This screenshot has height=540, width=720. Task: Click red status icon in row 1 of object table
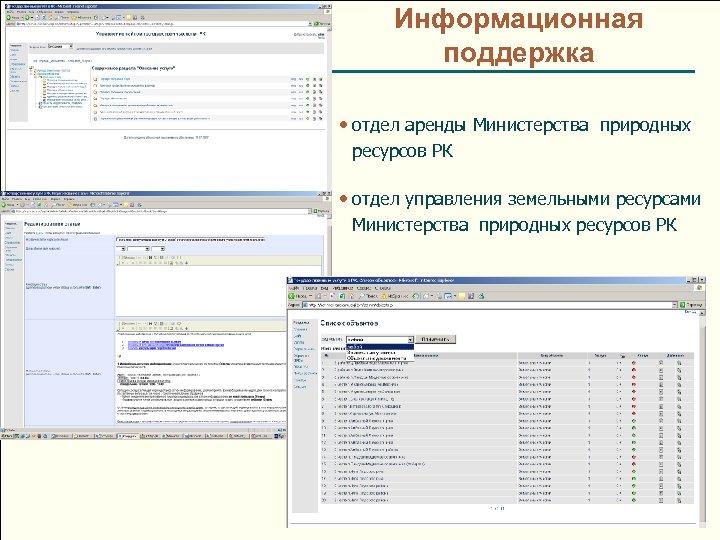[634, 363]
